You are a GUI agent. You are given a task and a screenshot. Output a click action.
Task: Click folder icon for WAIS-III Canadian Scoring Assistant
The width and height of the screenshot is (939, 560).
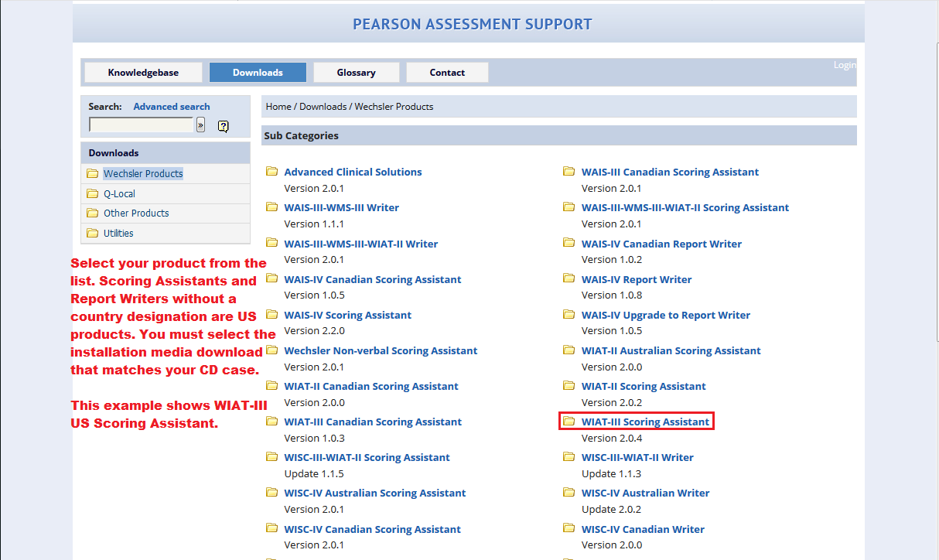(x=569, y=172)
